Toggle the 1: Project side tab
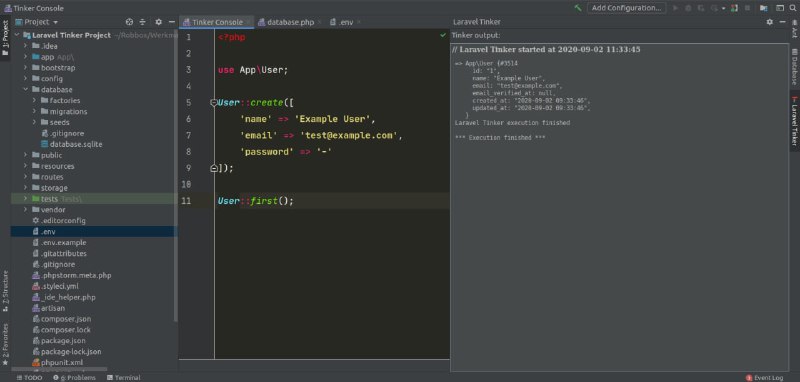 click(x=5, y=38)
